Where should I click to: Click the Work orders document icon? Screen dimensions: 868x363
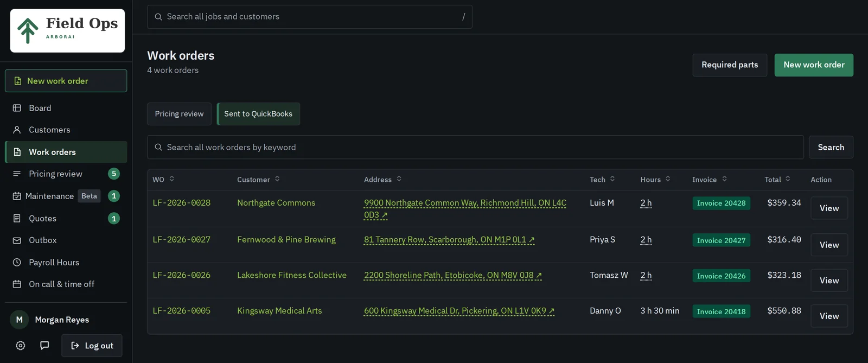[17, 152]
